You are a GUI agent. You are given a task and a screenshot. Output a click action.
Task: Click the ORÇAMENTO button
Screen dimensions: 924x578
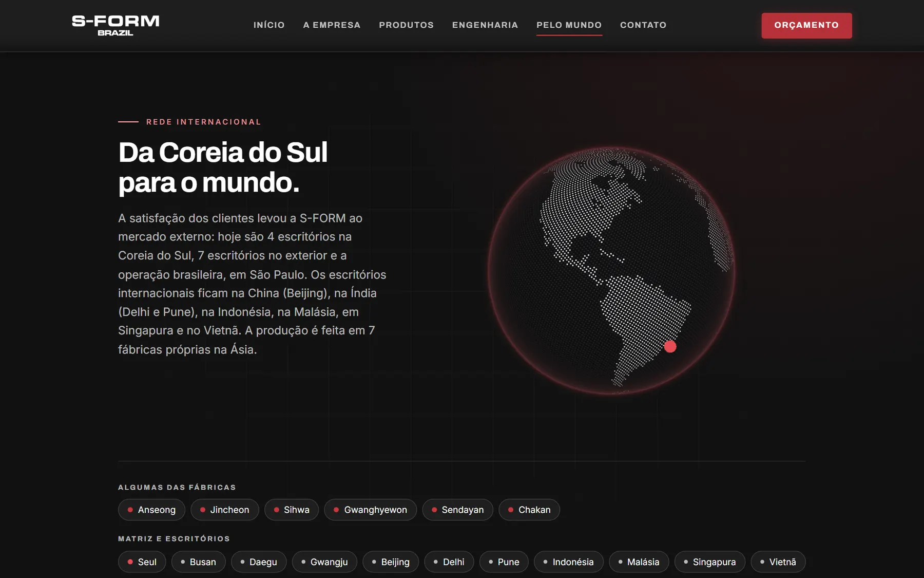(x=806, y=25)
